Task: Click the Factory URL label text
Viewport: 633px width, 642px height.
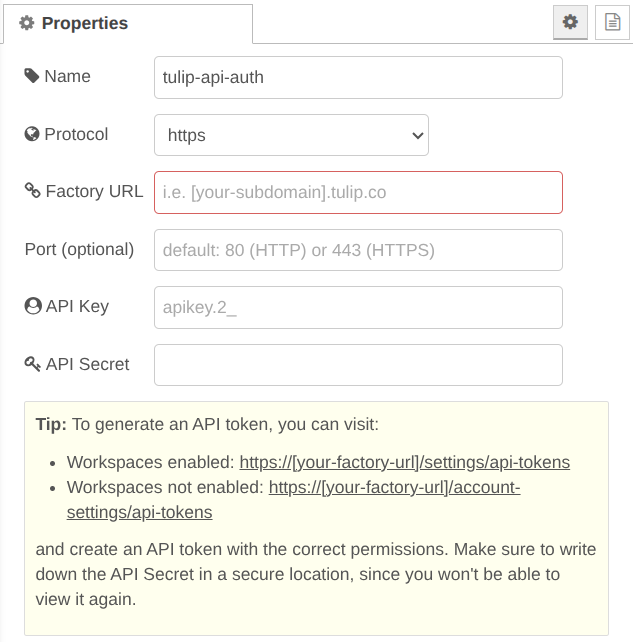Action: coord(95,191)
